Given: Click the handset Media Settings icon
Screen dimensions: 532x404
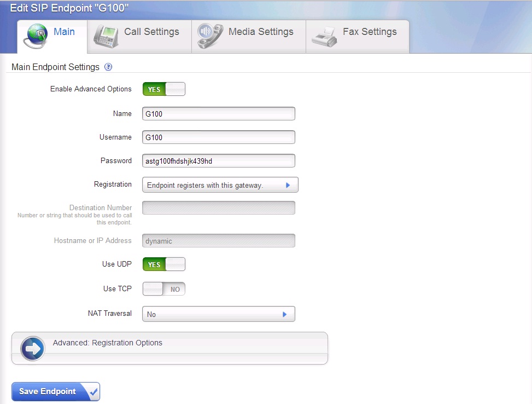Looking at the screenshot, I should coord(210,36).
